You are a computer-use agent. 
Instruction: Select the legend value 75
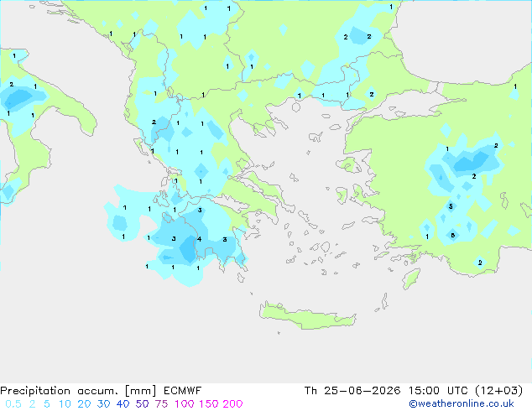tap(161, 404)
